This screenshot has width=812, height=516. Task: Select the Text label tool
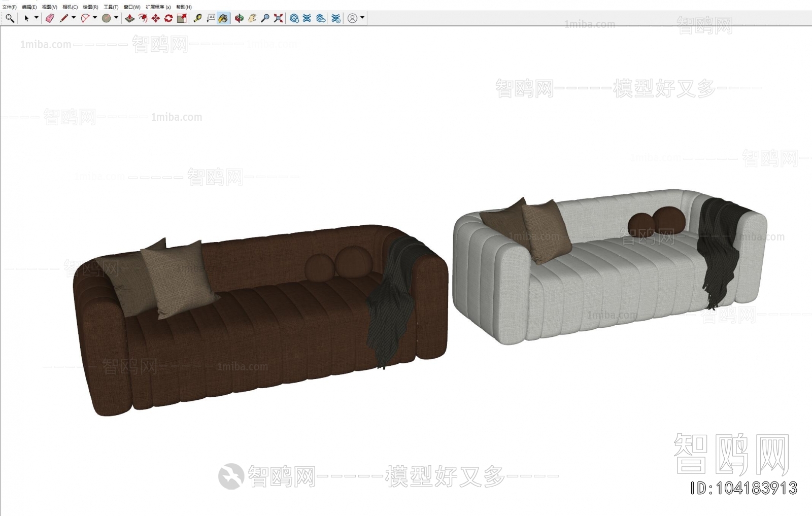[211, 18]
